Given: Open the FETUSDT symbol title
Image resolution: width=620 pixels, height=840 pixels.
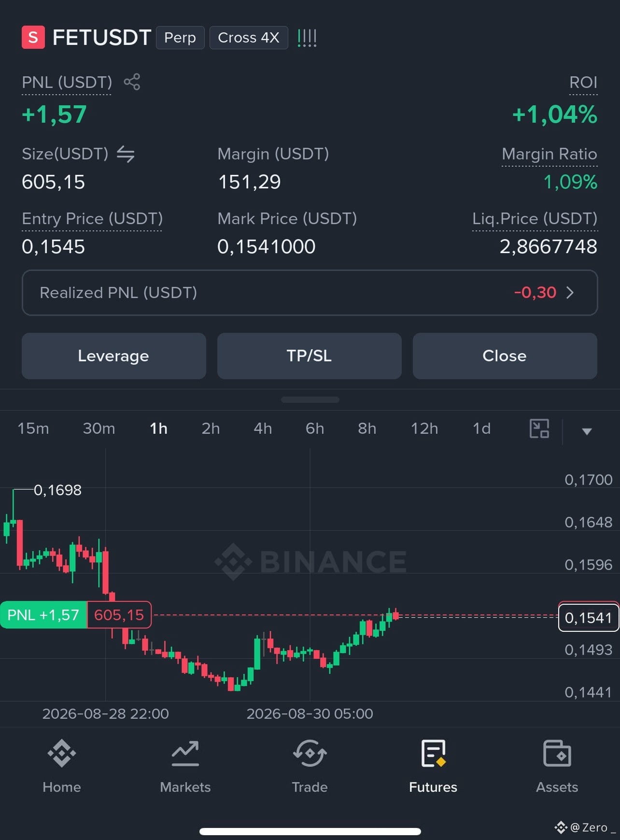Looking at the screenshot, I should tap(101, 38).
